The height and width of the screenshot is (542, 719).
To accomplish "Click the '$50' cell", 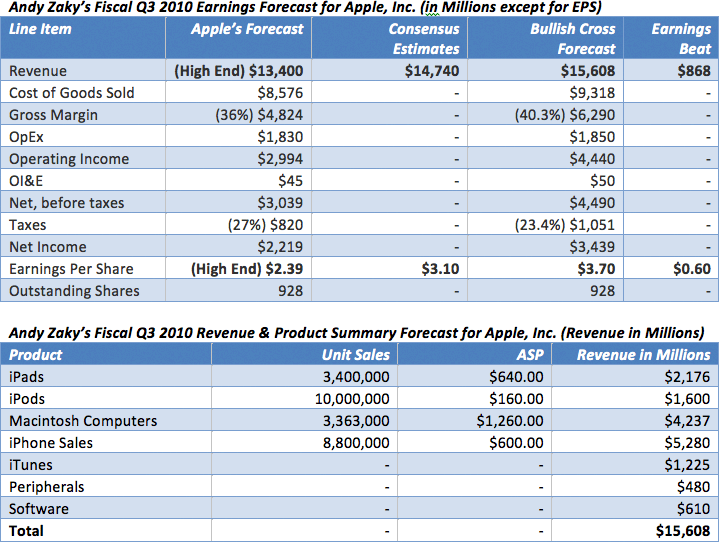I will [x=603, y=181].
